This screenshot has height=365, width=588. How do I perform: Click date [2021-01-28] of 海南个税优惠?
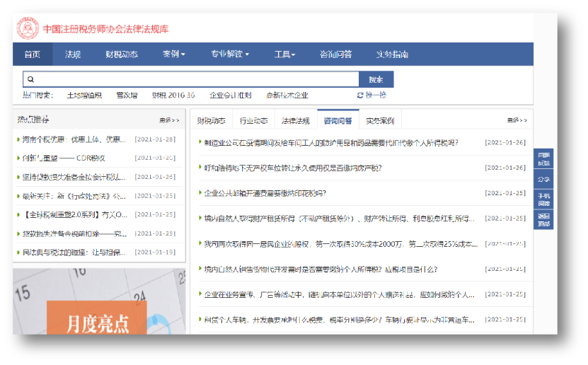(155, 139)
